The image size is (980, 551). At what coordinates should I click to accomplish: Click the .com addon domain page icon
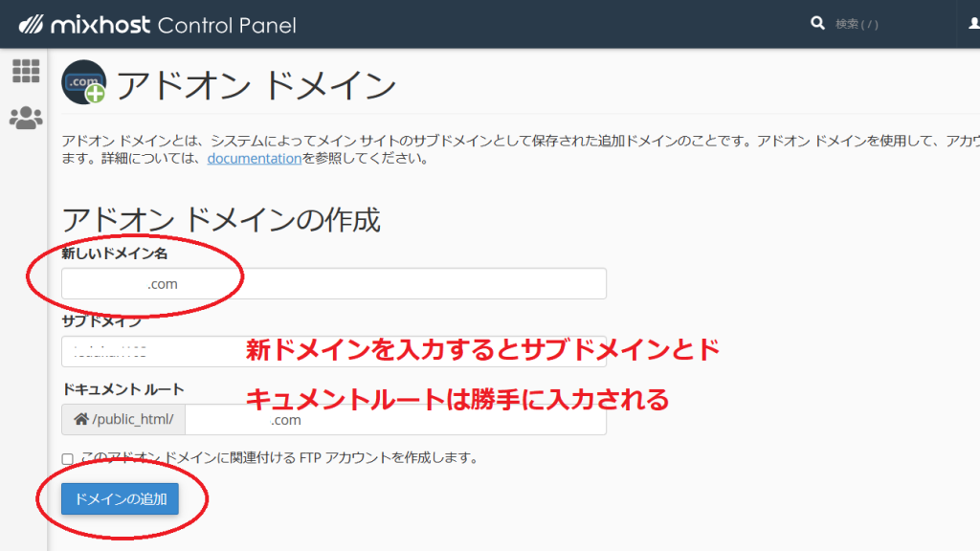click(83, 83)
